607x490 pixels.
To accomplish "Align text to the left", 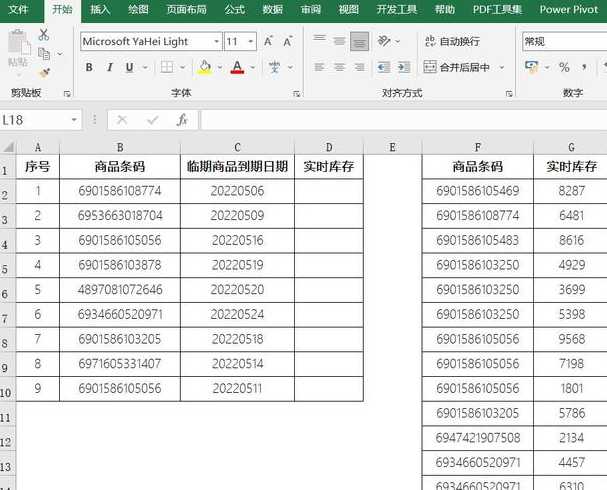I will pos(320,67).
